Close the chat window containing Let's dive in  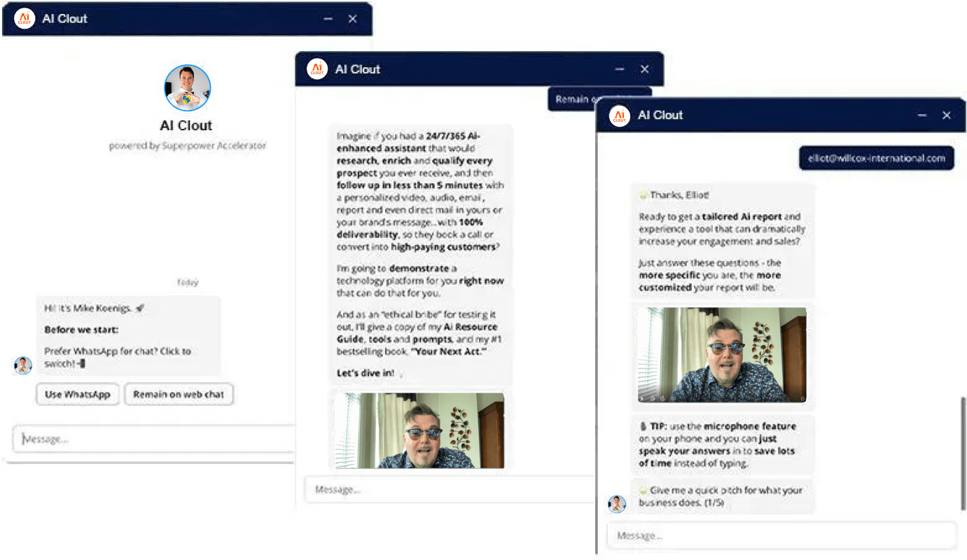coord(645,69)
